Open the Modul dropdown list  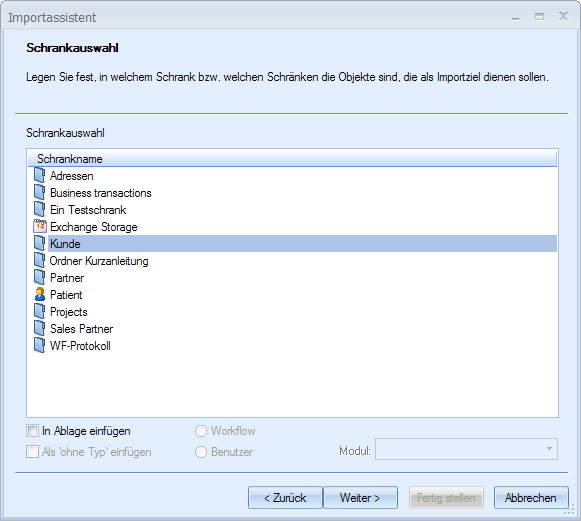click(466, 449)
